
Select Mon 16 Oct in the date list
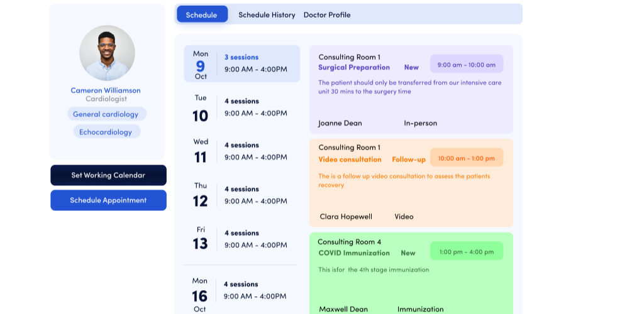[x=242, y=295]
